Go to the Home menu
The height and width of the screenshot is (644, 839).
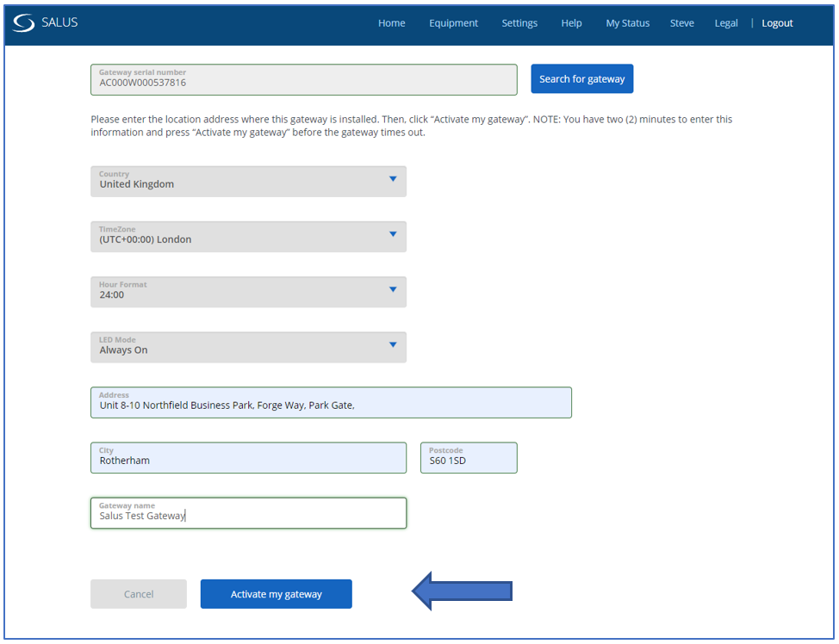click(391, 23)
